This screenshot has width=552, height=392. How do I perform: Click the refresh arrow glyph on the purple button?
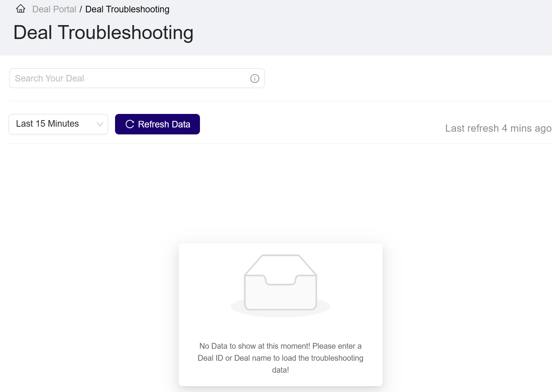click(x=129, y=124)
